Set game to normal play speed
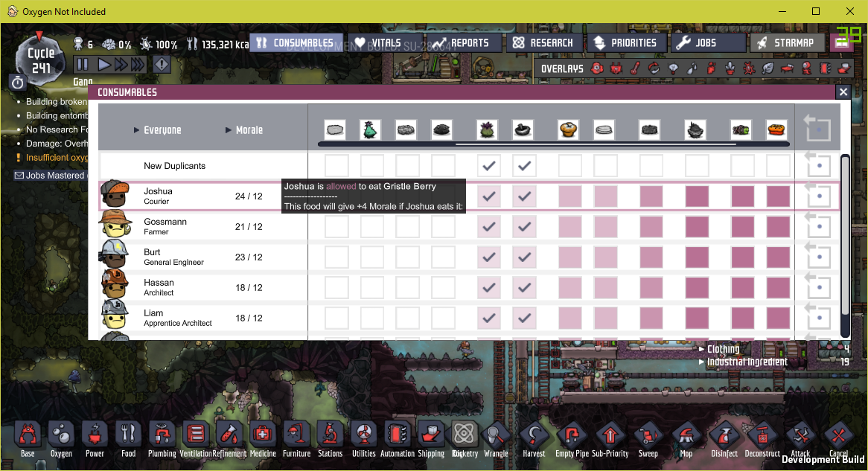The image size is (868, 471). [x=103, y=65]
